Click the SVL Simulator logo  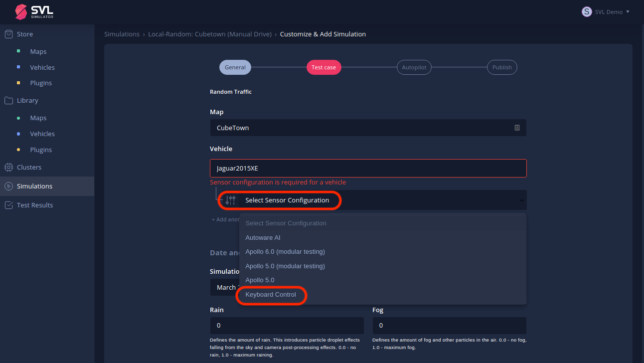(34, 11)
